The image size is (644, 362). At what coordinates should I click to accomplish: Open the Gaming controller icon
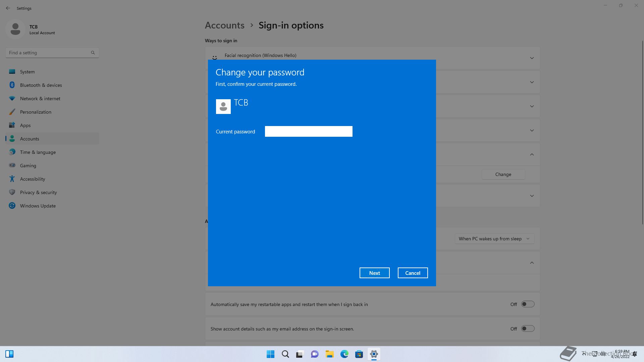(x=12, y=165)
